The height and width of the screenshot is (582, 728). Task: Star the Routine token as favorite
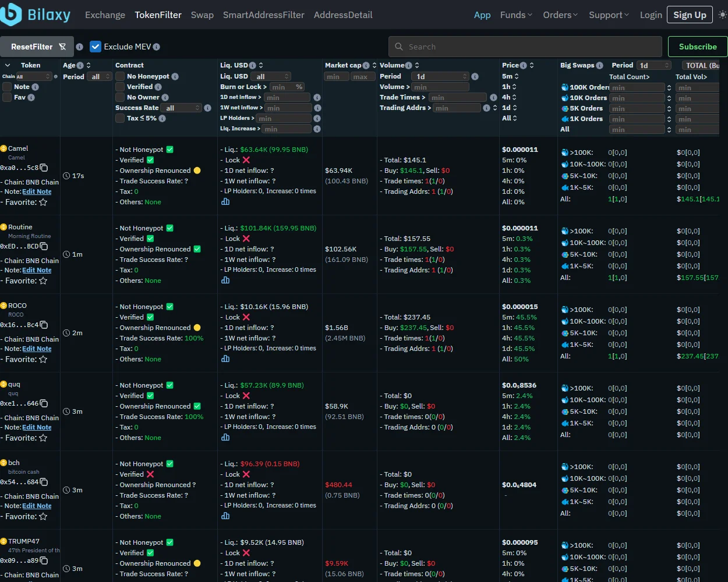coord(43,281)
